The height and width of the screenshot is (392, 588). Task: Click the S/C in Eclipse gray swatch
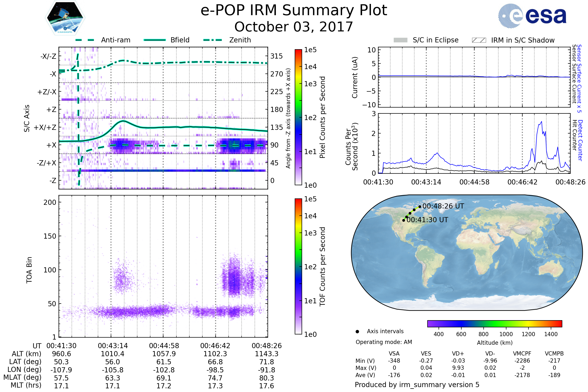coord(400,40)
